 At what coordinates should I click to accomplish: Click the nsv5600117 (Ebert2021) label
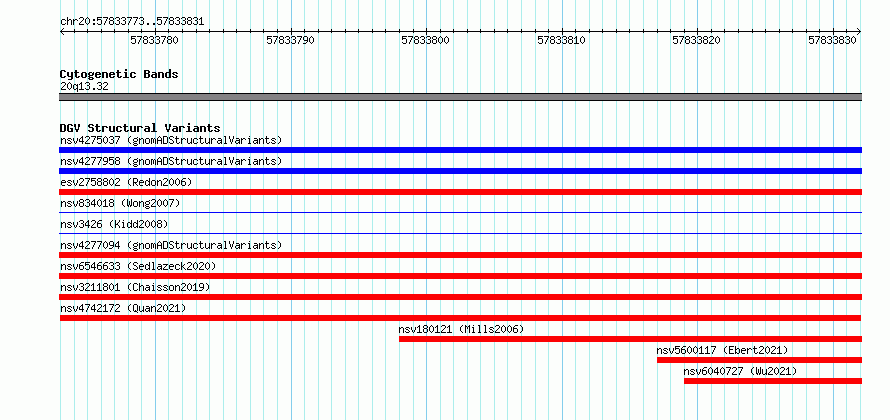[723, 350]
